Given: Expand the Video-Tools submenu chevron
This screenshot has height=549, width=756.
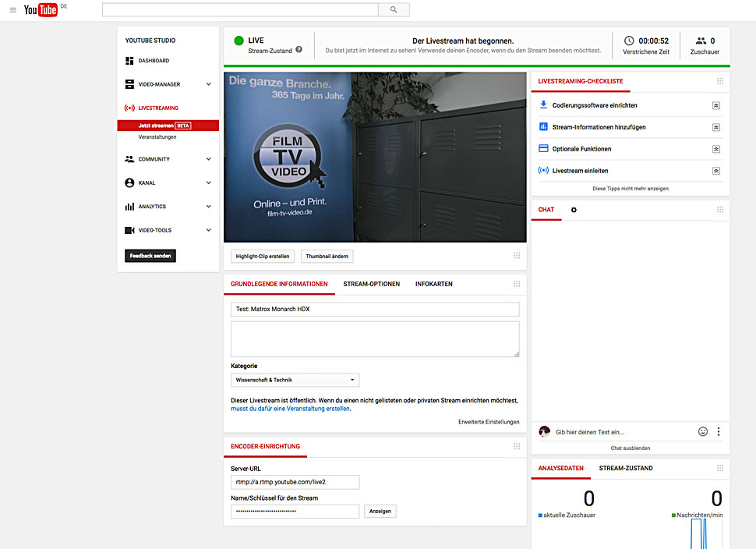Looking at the screenshot, I should [x=209, y=230].
